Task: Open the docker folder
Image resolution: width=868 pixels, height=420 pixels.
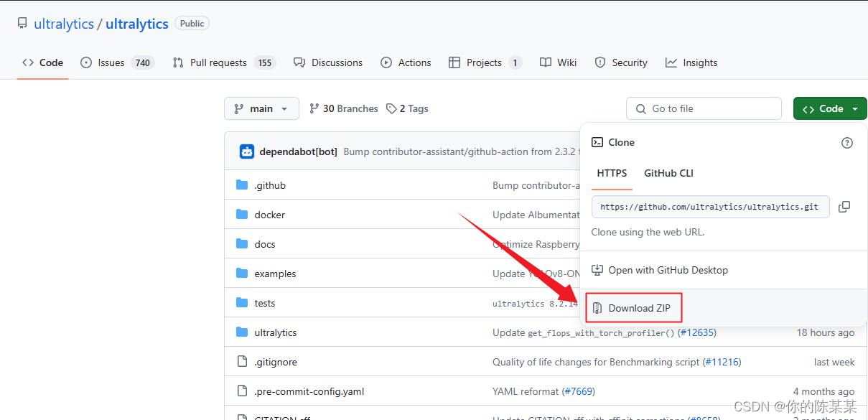Action: pyautogui.click(x=269, y=215)
